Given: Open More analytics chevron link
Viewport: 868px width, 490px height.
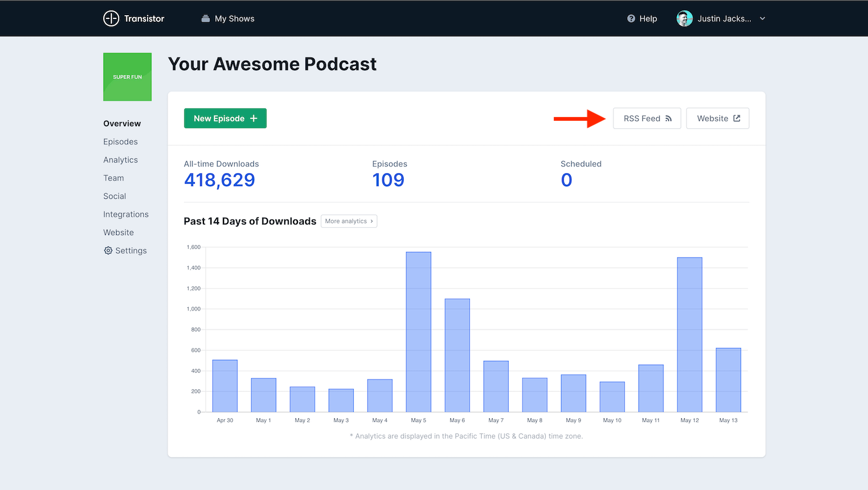Looking at the screenshot, I should point(372,221).
